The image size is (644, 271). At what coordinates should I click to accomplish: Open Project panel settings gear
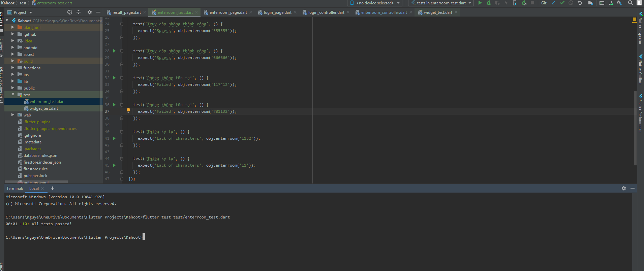89,12
